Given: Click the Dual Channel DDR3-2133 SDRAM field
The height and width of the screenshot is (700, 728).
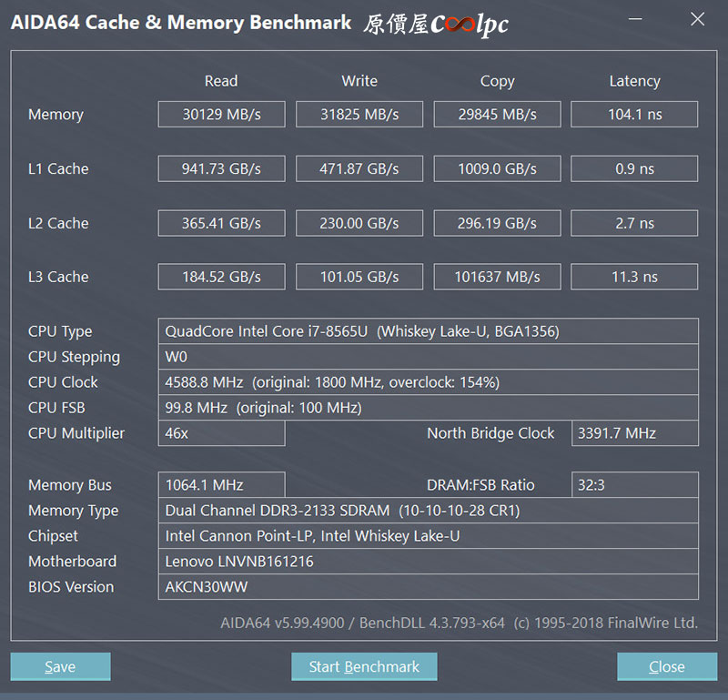Looking at the screenshot, I should tap(428, 511).
